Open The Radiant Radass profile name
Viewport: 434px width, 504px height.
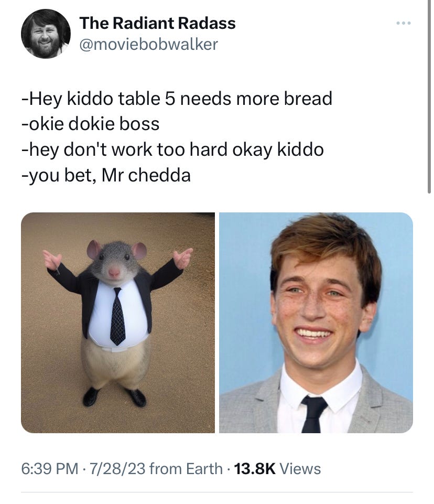pyautogui.click(x=157, y=23)
